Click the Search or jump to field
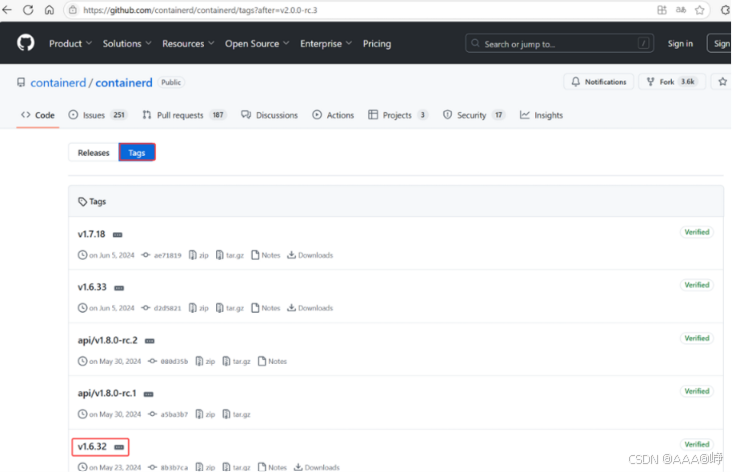 559,43
